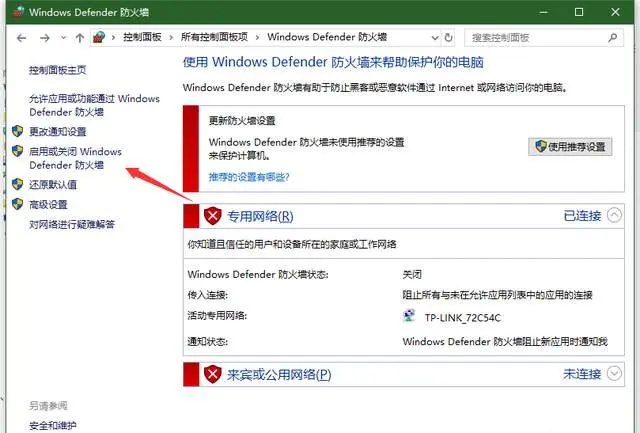Click shield icon beside 更改通知设置
Viewport: 640px width, 433px height.
coord(17,131)
